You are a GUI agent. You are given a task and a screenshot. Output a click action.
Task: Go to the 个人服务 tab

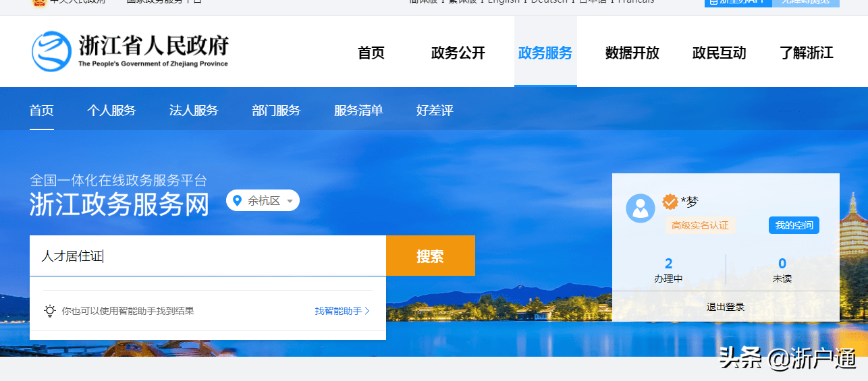[111, 111]
